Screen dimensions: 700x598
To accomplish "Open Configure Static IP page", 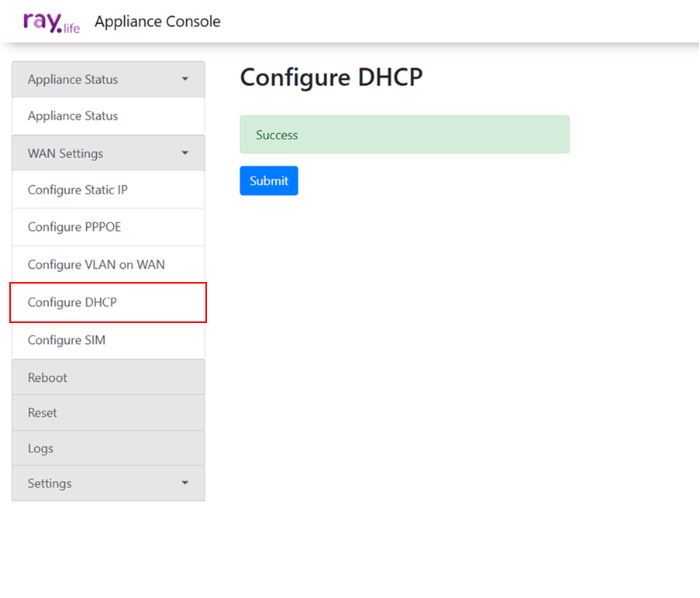I will 78,190.
